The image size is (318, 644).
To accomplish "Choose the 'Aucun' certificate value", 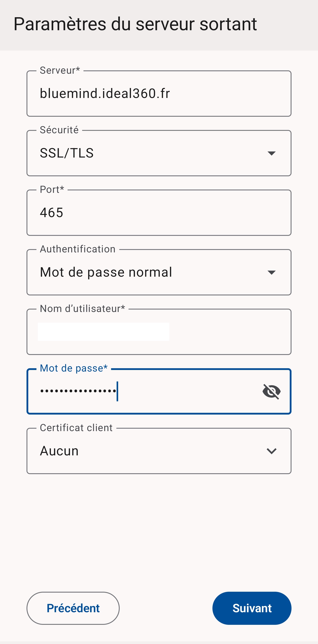I will tap(59, 451).
